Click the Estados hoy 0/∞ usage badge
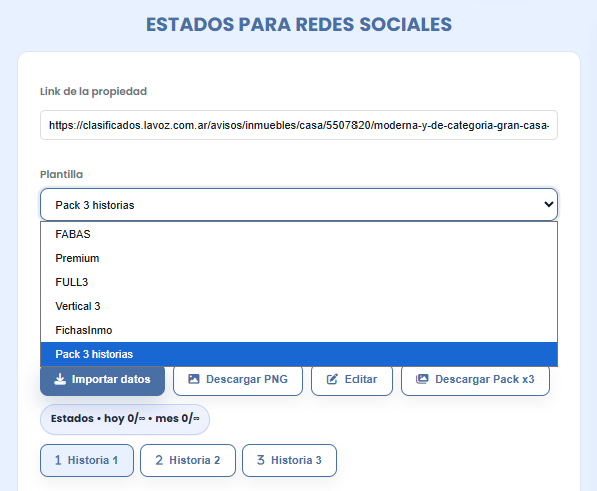The height and width of the screenshot is (491, 597). (125, 419)
